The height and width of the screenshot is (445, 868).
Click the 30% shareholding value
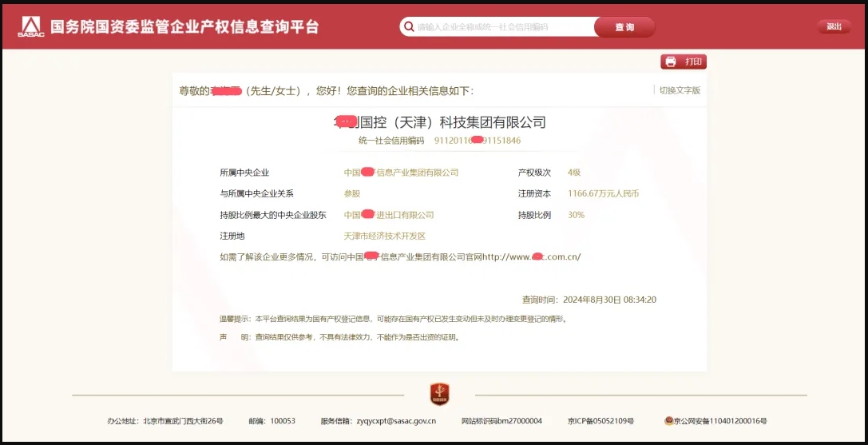pyautogui.click(x=577, y=214)
